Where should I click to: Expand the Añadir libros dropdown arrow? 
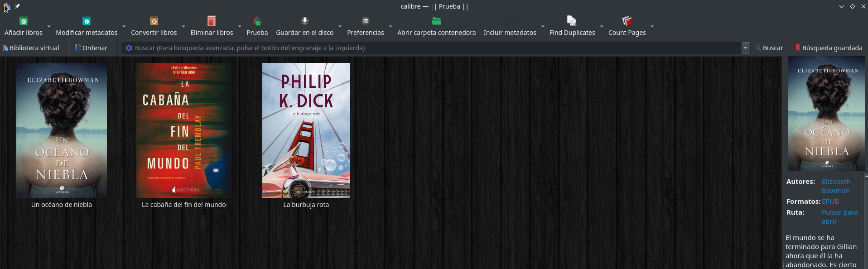click(49, 26)
